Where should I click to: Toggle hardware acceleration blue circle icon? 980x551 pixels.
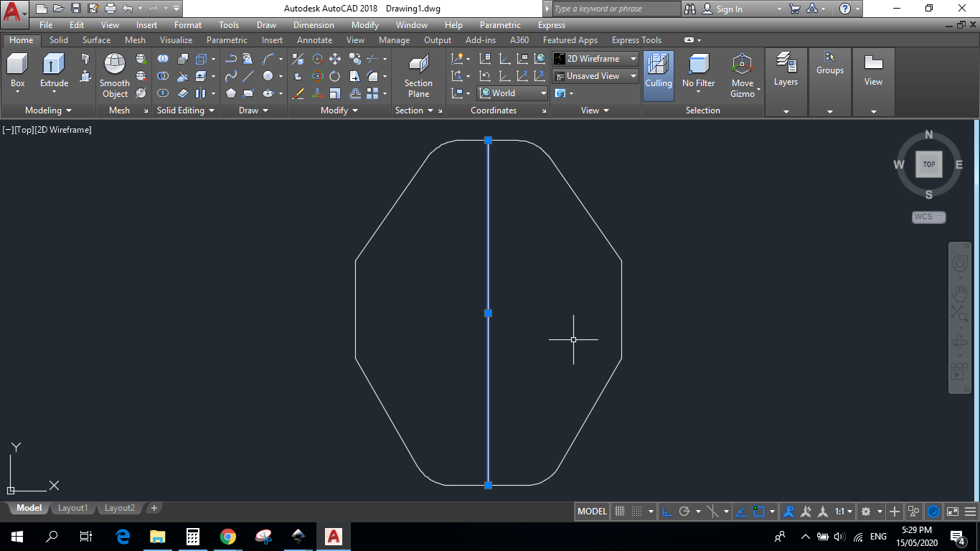coord(933,512)
